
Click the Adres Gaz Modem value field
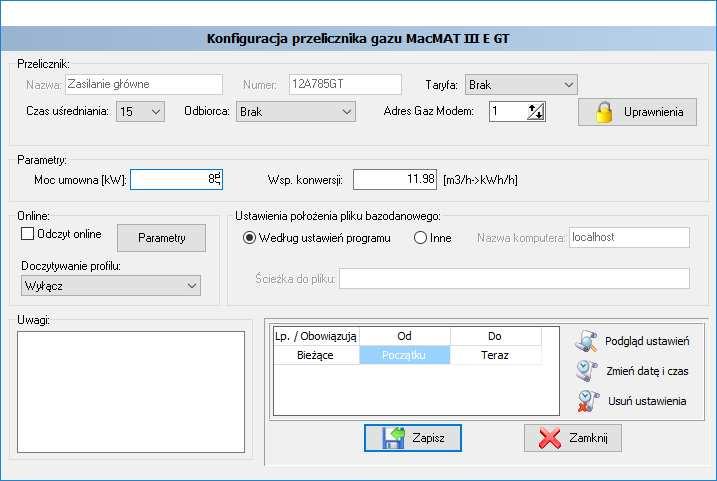pyautogui.click(x=508, y=112)
